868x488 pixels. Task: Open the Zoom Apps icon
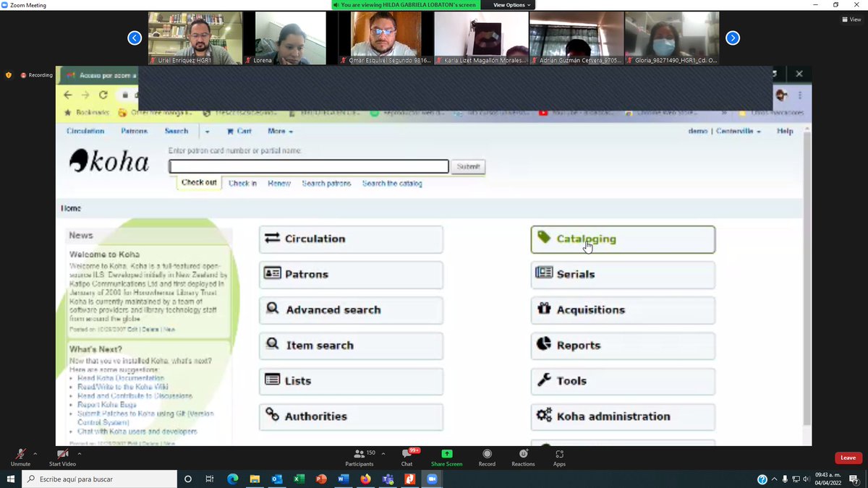(559, 453)
